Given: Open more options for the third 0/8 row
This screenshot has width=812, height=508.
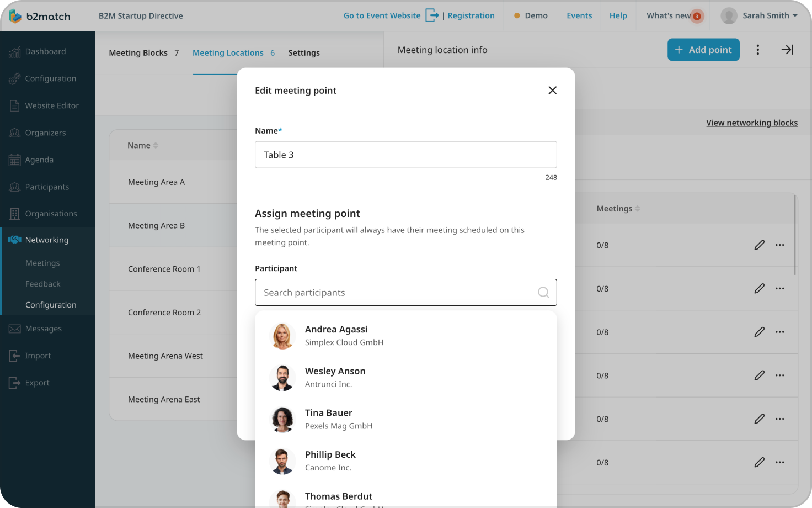Looking at the screenshot, I should 779,332.
